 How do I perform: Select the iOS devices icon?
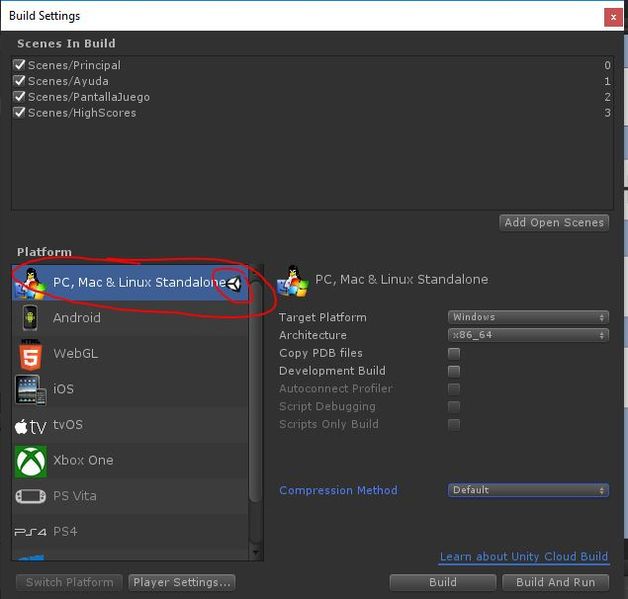tap(31, 390)
